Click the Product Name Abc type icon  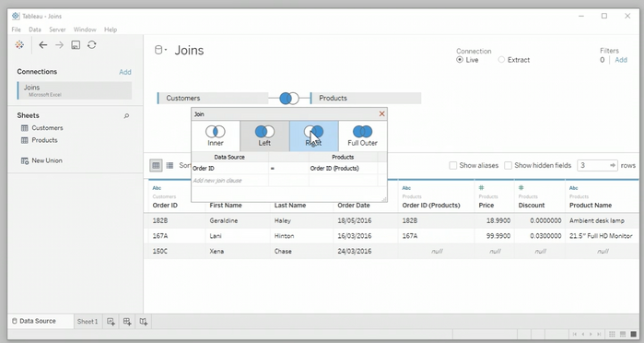click(x=574, y=188)
